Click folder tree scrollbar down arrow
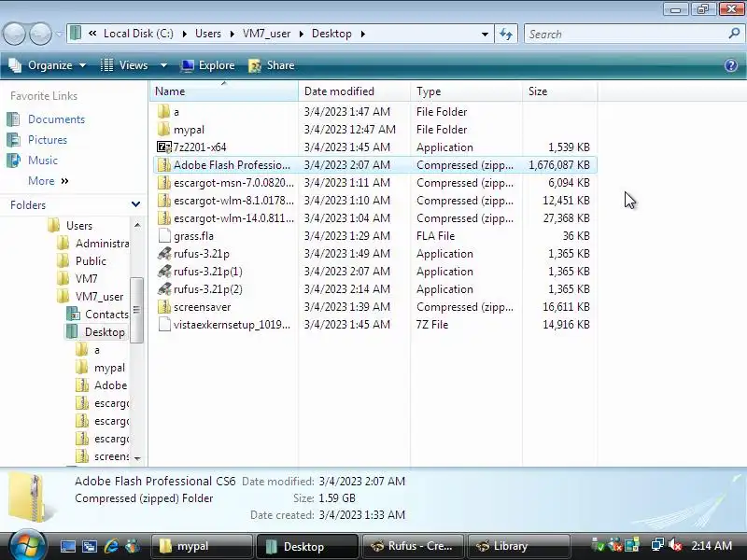747x560 pixels. coord(137,458)
